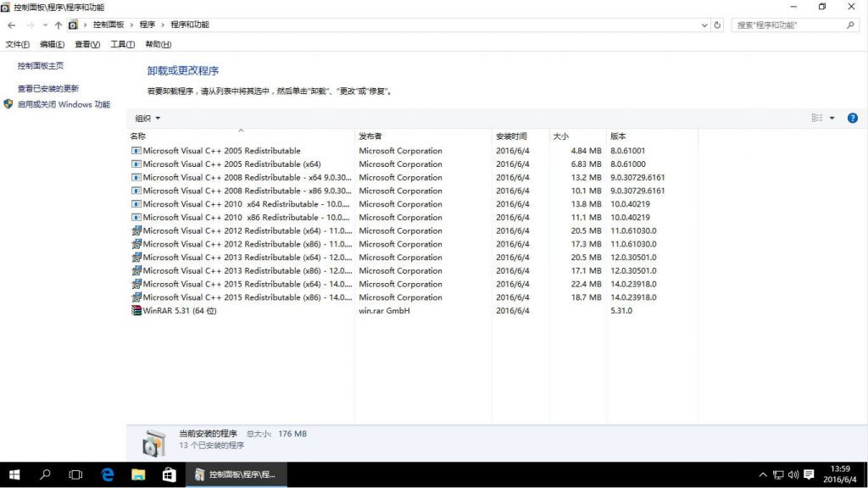This screenshot has width=868, height=488.
Task: Open the 编辑(E) menu
Action: coord(52,44)
